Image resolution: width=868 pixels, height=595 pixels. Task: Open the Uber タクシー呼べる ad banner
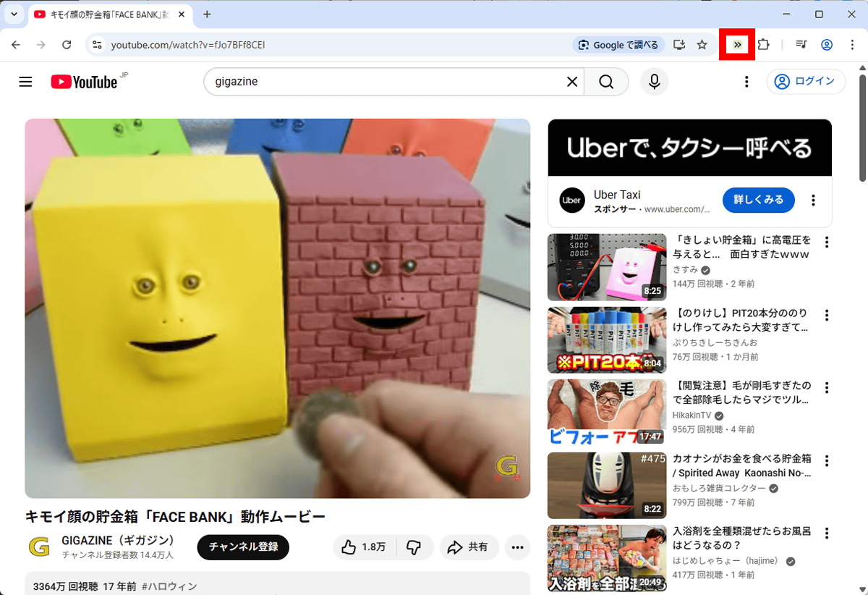[690, 148]
